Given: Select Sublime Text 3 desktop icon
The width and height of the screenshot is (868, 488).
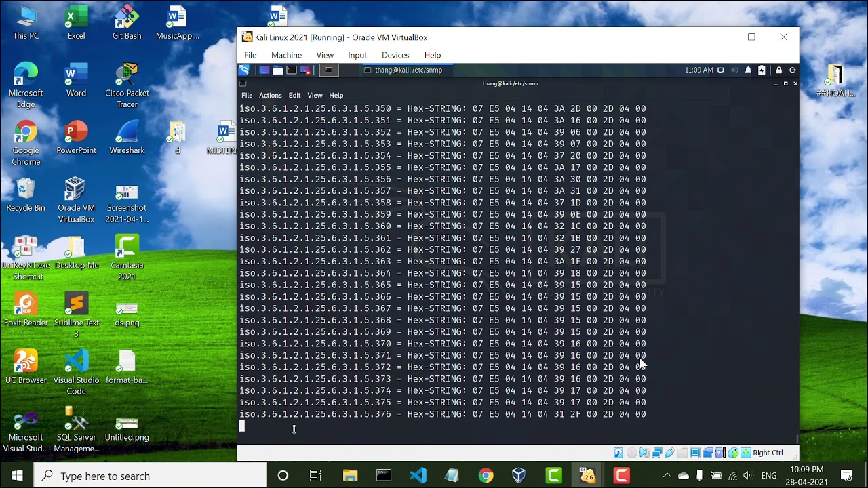Looking at the screenshot, I should click(76, 315).
